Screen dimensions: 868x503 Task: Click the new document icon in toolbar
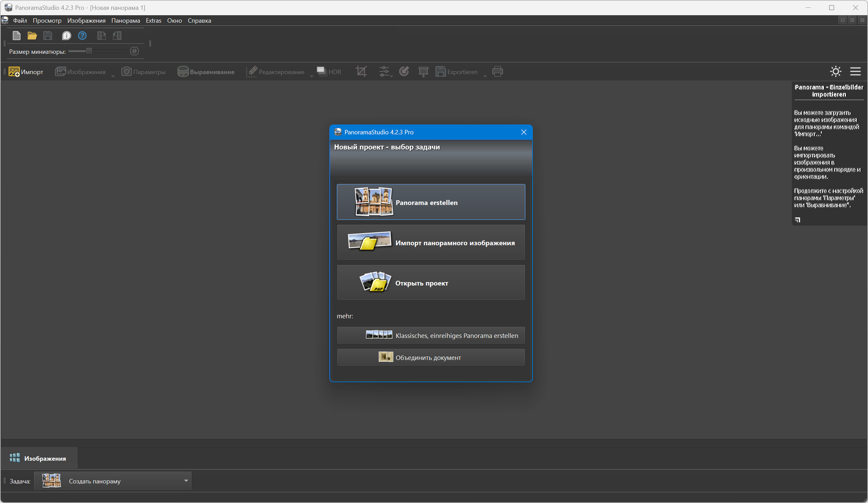click(17, 36)
